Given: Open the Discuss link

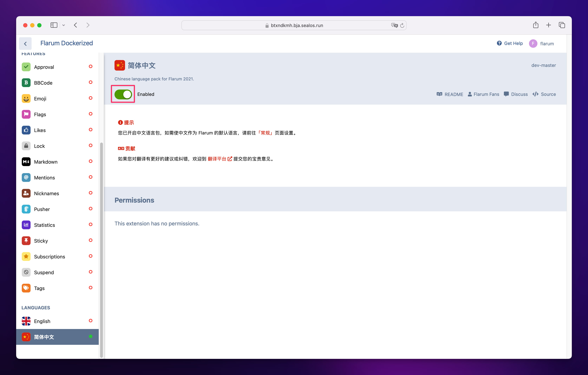Looking at the screenshot, I should point(515,94).
